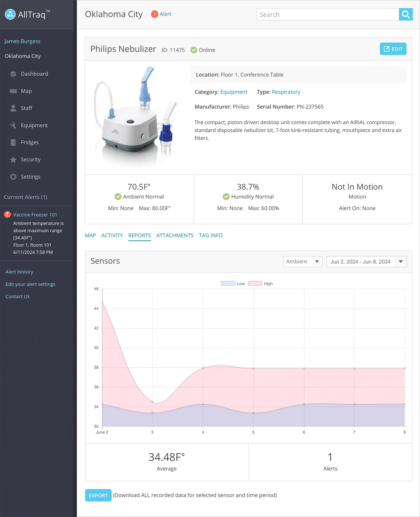Screen dimensions: 420x517
Task: Click the Security star icon
Action: [x=13, y=160]
